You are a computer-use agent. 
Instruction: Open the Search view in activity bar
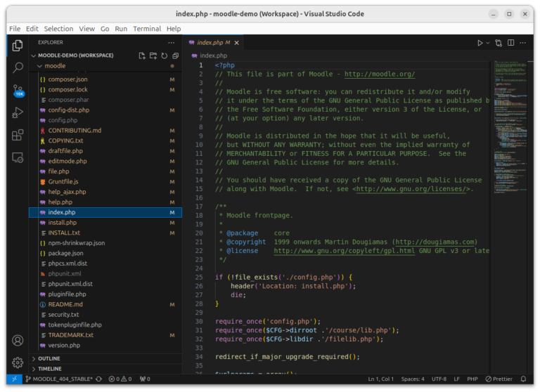click(18, 68)
